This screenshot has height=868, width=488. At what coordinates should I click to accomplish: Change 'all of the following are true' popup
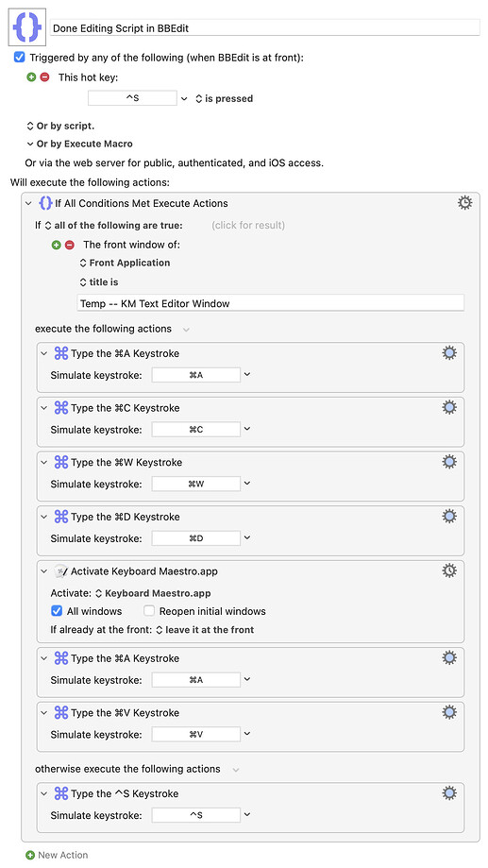click(x=113, y=226)
